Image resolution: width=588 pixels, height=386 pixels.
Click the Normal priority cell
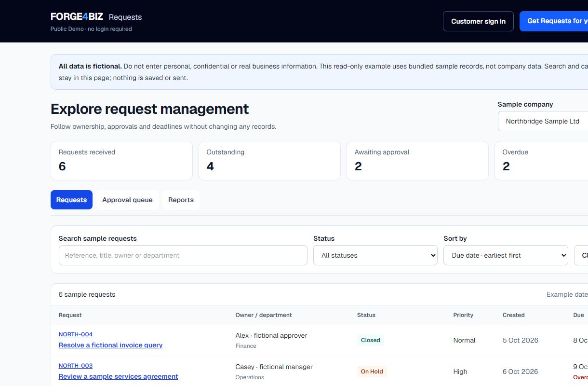464,340
